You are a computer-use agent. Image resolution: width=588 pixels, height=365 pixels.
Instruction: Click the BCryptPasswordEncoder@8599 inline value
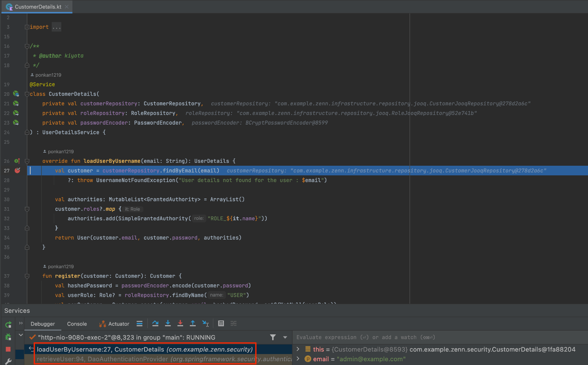(x=286, y=123)
